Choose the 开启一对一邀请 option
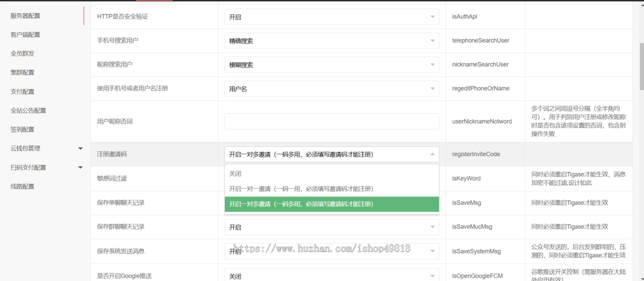644x281 pixels. [x=332, y=189]
